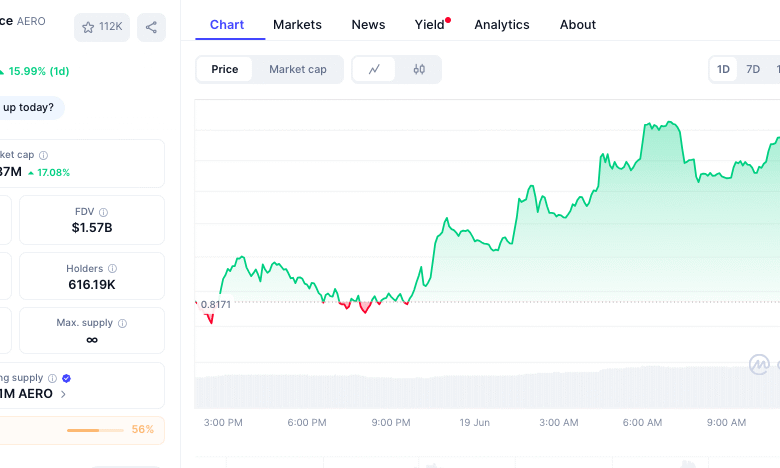
Task: Click the $1.57B FDV value
Action: click(92, 228)
